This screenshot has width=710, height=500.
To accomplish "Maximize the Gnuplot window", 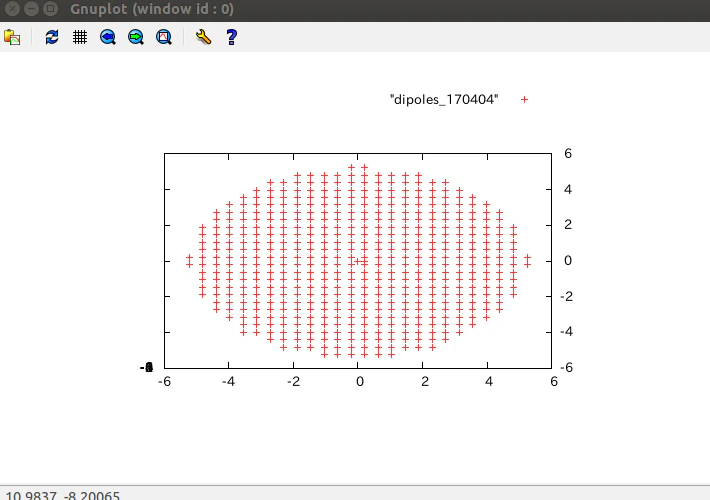I will tap(51, 9).
